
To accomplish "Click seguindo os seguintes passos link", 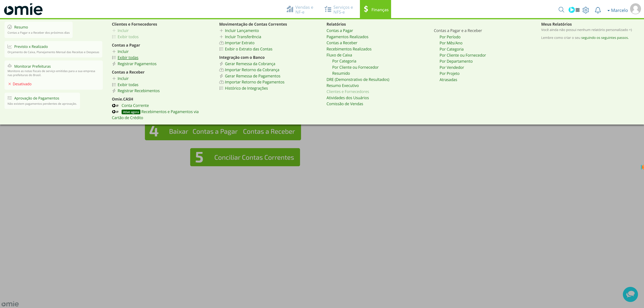I will 604,38.
